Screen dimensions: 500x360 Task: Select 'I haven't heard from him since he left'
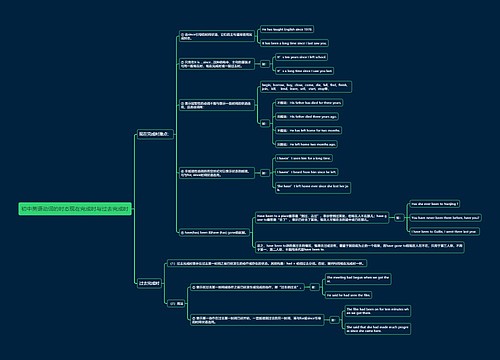(x=307, y=172)
